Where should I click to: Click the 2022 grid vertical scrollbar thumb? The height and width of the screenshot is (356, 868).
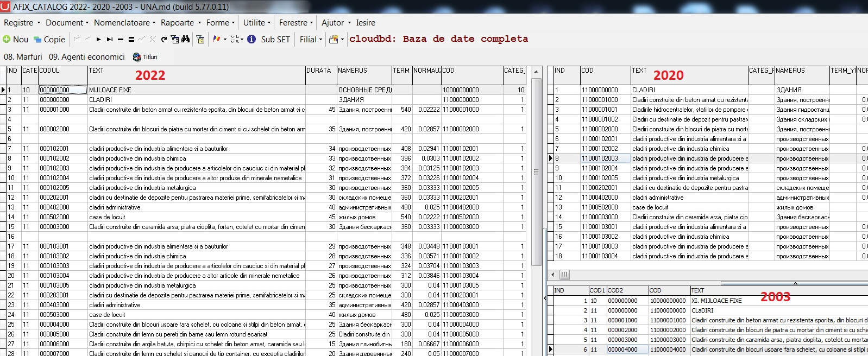click(536, 171)
